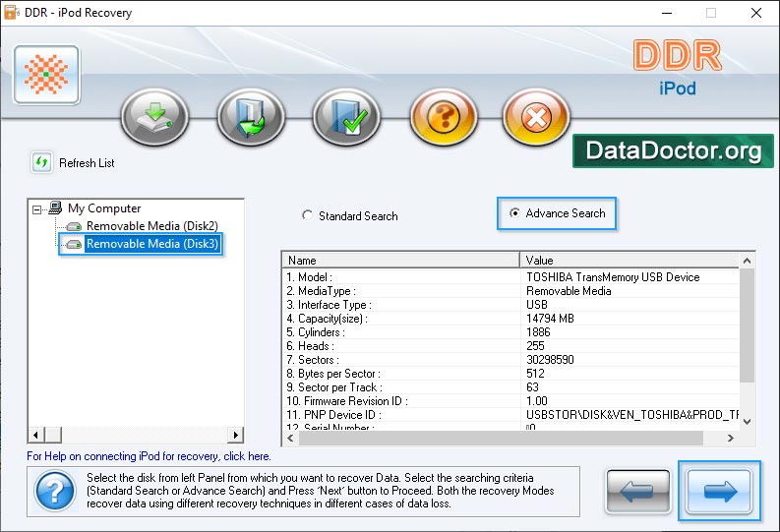Select Removable Media (Disk3) in tree
Screen dimensions: 780x532
152,244
